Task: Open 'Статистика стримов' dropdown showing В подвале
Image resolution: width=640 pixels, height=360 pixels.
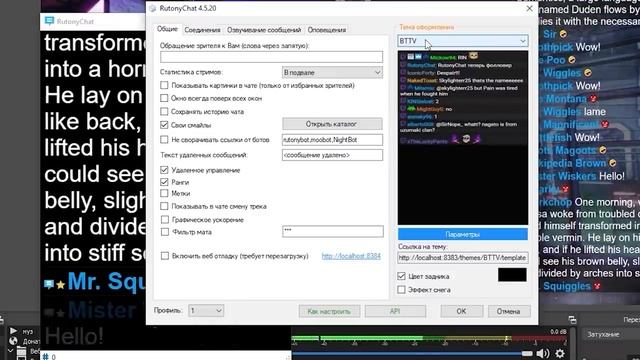Action: pos(332,72)
